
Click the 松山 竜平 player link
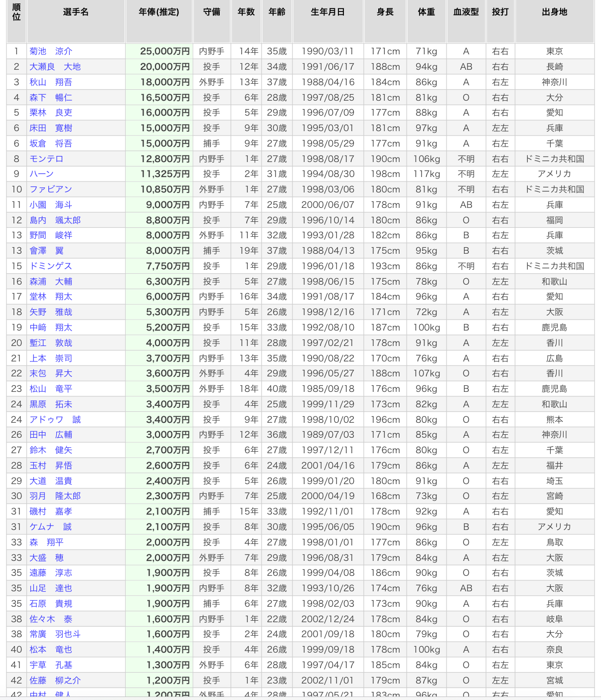51,389
